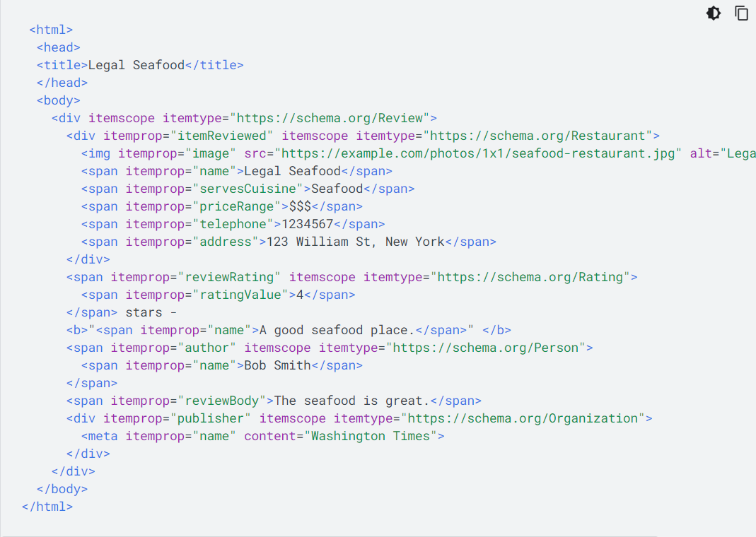The image size is (756, 537).
Task: Click the "The seafood is great." review text
Action: click(x=351, y=401)
